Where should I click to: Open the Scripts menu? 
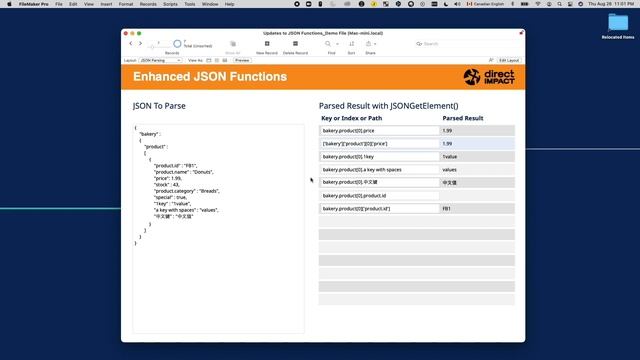click(x=170, y=4)
